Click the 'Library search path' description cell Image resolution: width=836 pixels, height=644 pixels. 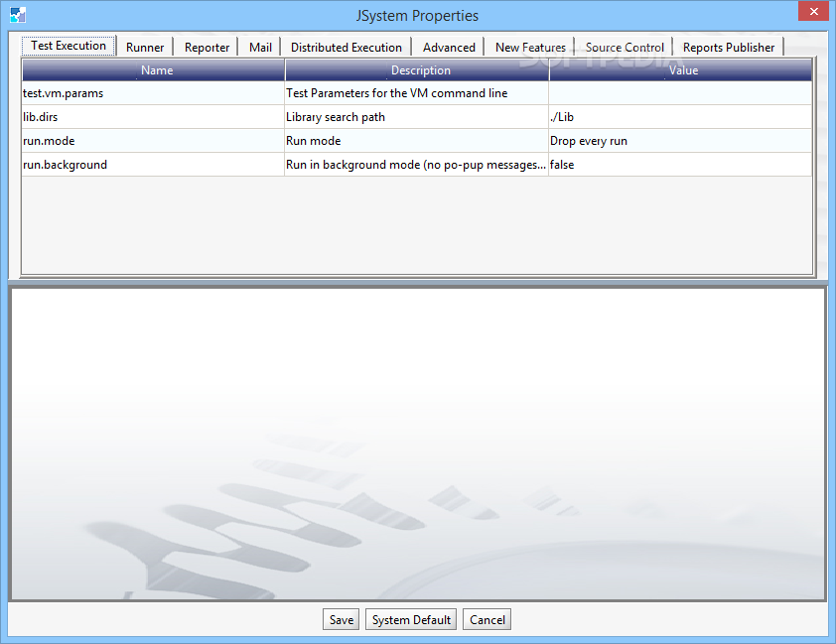[417, 117]
